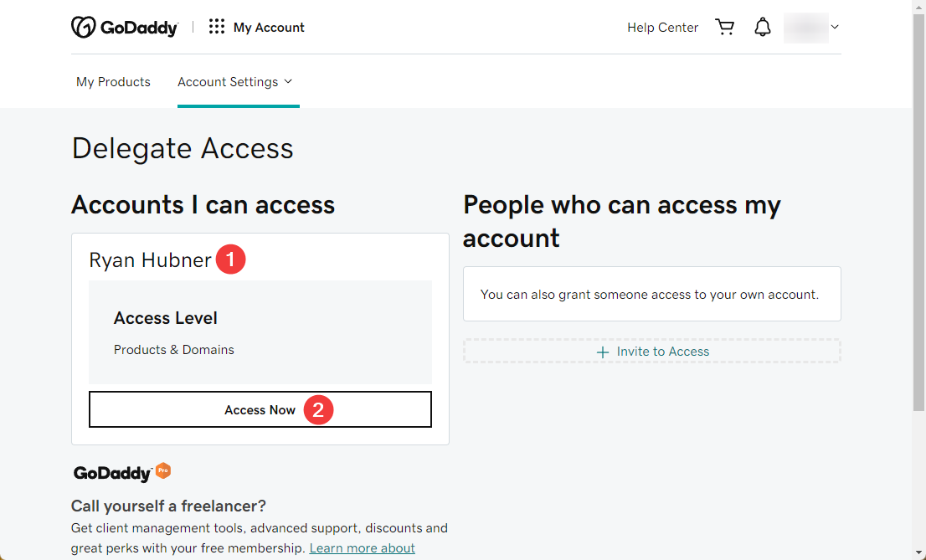Open the app grid launcher icon
The height and width of the screenshot is (560, 926).
[217, 27]
